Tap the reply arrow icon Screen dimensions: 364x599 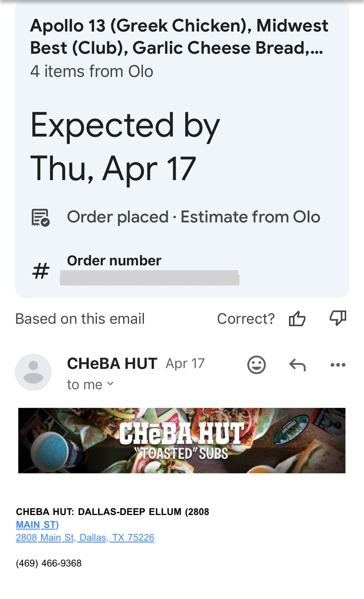click(297, 365)
